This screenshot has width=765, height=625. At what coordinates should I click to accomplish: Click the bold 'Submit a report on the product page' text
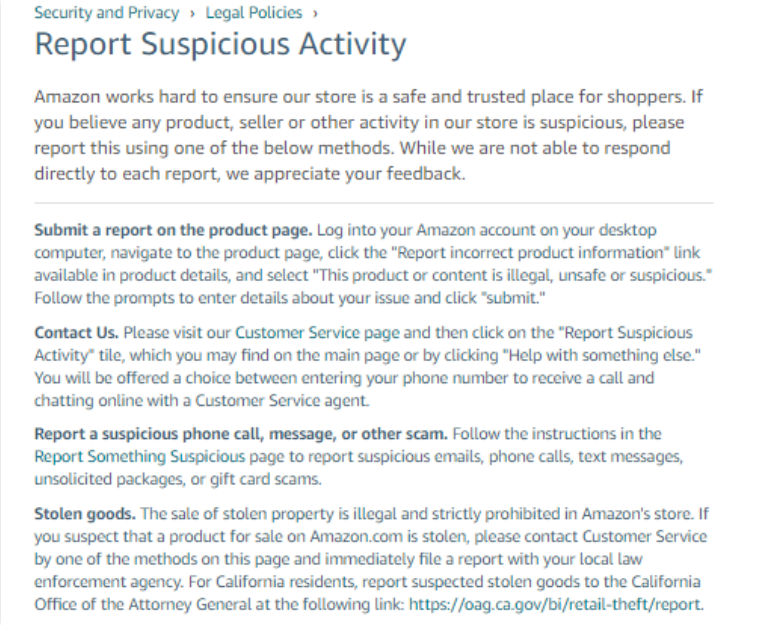point(174,230)
